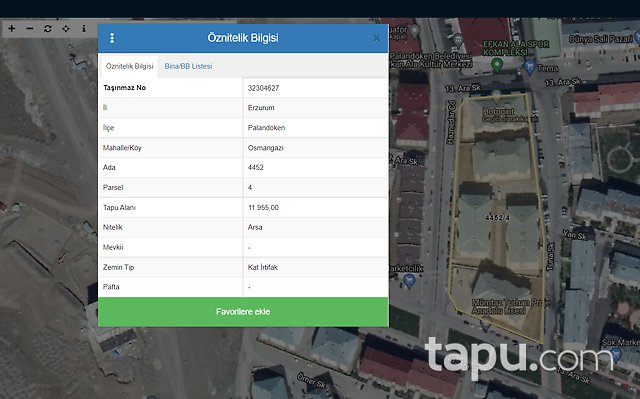Click the grey pin next to the kuaför label
640x399 pixels.
(415, 31)
